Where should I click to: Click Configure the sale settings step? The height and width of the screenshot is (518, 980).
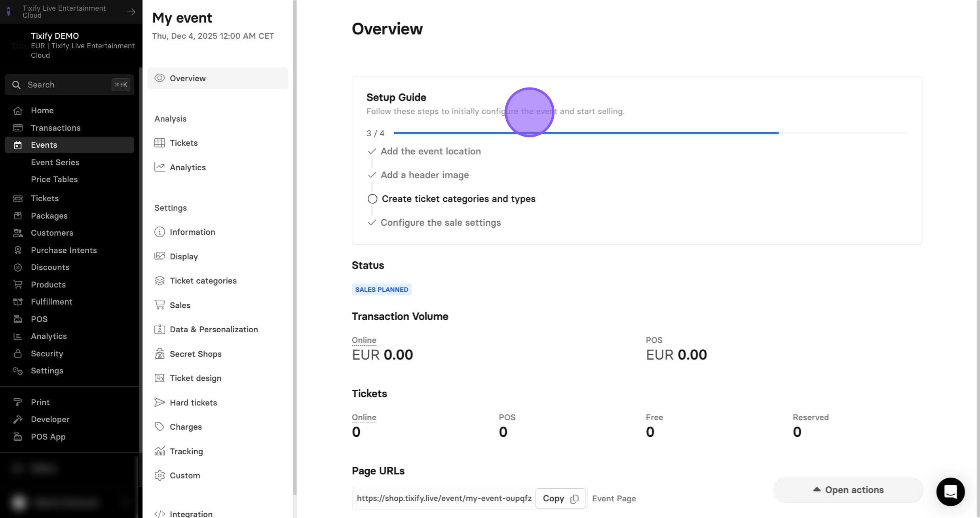[x=441, y=223]
